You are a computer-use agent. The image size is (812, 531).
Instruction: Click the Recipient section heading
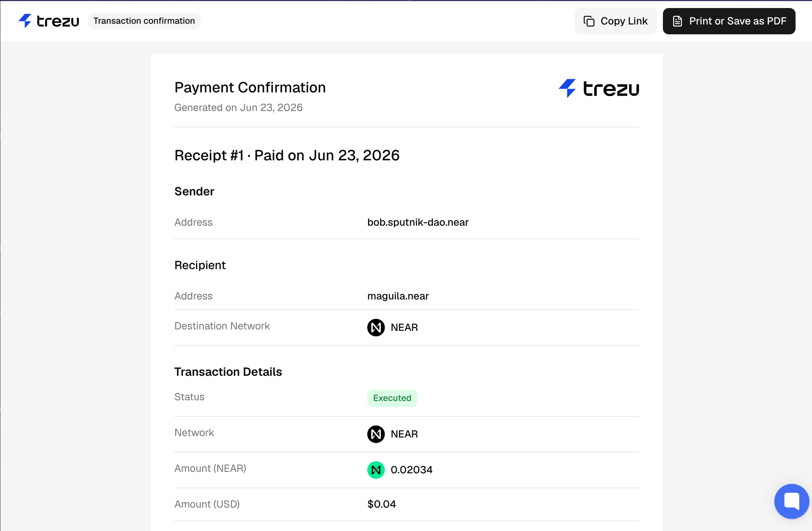[200, 265]
